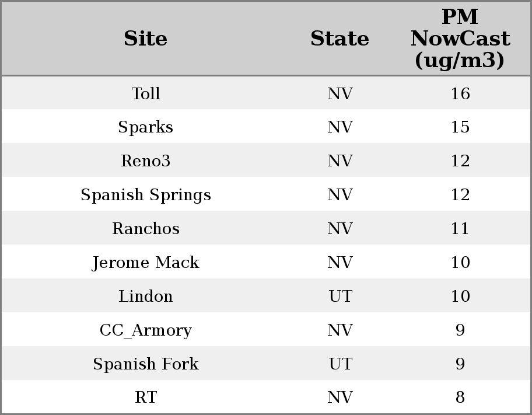The height and width of the screenshot is (415, 532).
Task: Click the PM NowCast column header
Action: click(460, 39)
